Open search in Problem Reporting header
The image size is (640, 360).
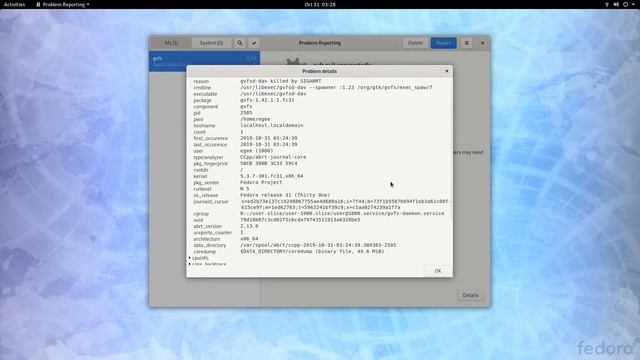click(240, 43)
